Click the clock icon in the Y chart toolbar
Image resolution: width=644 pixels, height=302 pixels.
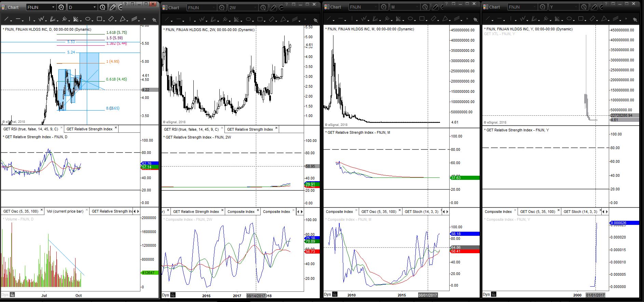(x=584, y=7)
